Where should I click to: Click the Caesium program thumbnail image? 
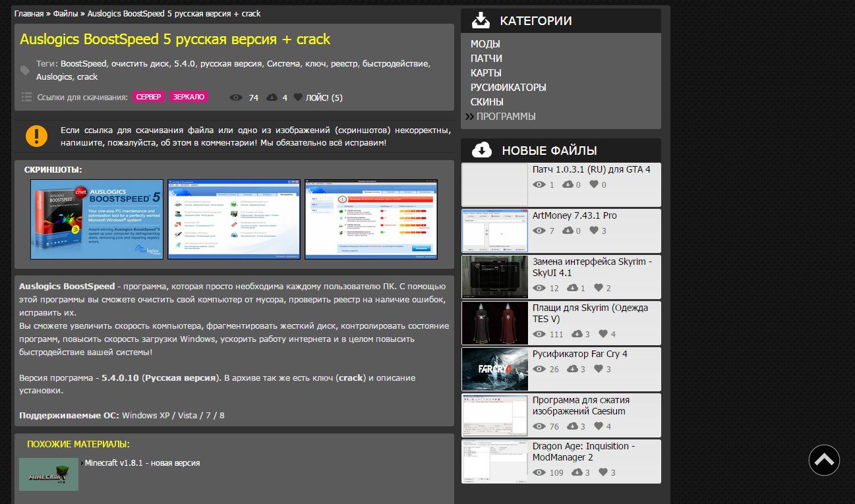coord(495,415)
